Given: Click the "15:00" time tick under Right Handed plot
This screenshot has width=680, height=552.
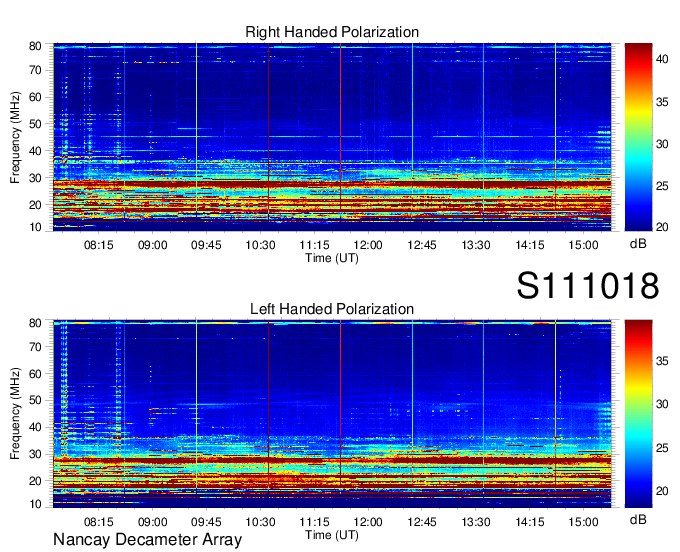Looking at the screenshot, I should (583, 245).
